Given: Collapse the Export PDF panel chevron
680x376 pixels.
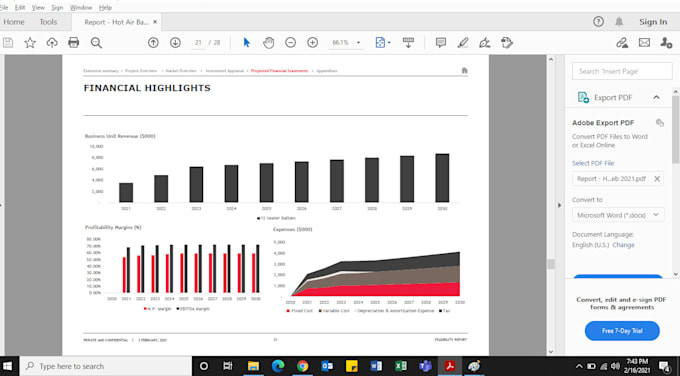Looking at the screenshot, I should 656,97.
